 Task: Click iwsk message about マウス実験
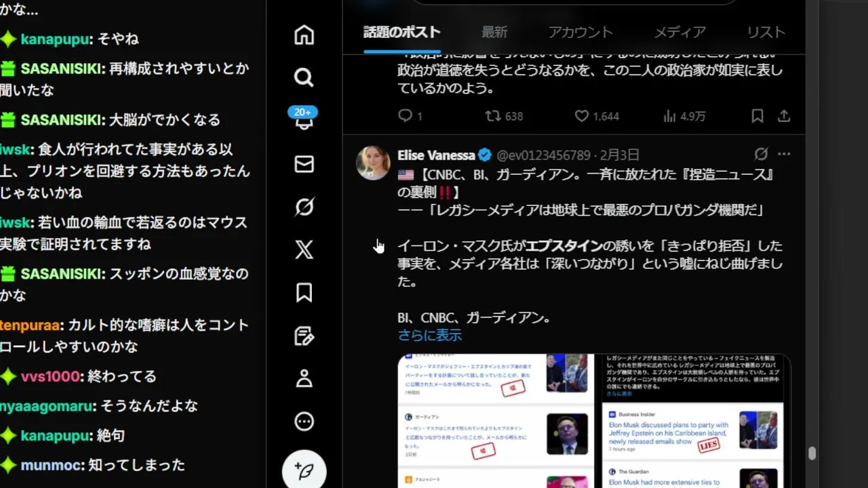pyautogui.click(x=124, y=233)
